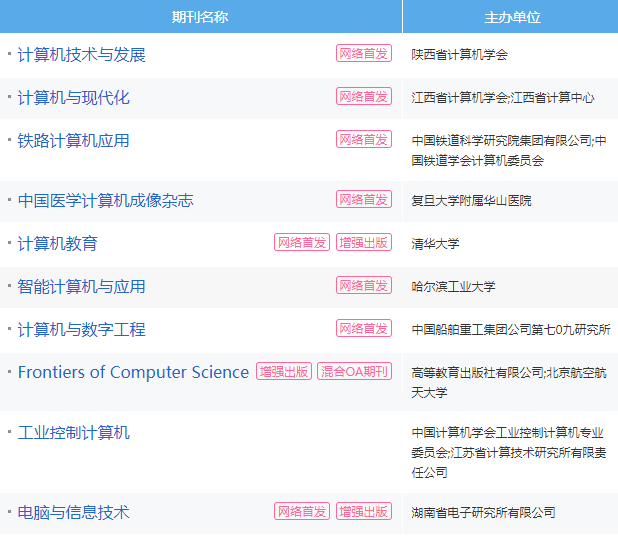Open journal 计算机教育
This screenshot has width=618, height=537.
[x=58, y=243]
